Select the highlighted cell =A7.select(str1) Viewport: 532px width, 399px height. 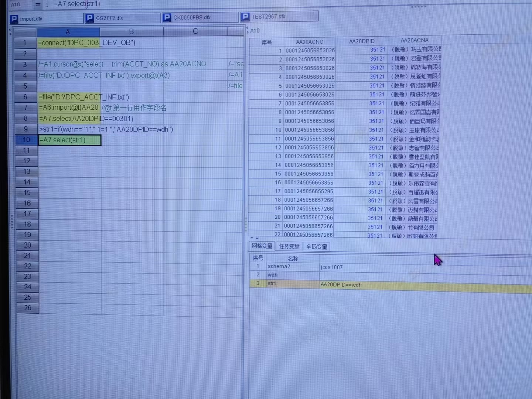(x=69, y=140)
